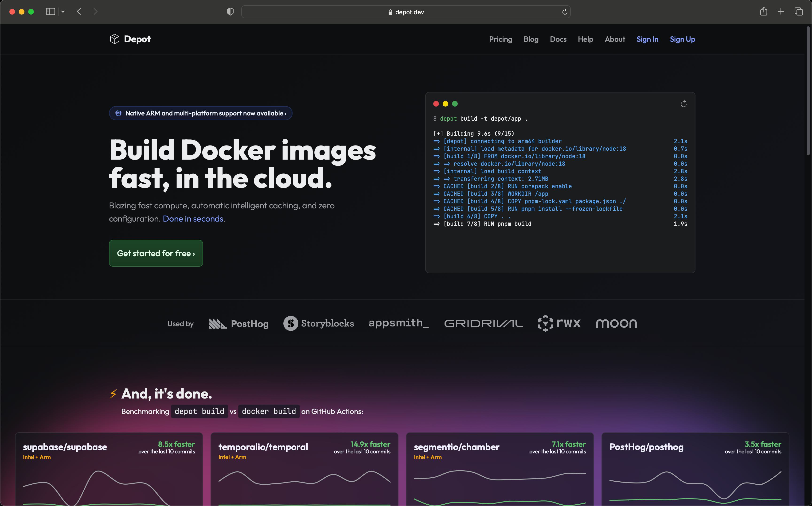Click Get started for free

[156, 253]
